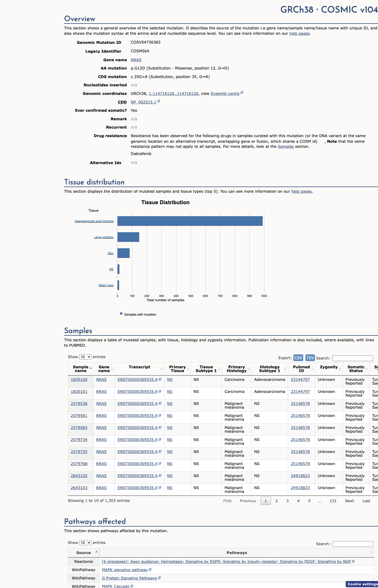Click external link icon on sample 2643103 transcript
The width and height of the screenshot is (378, 588).
[160, 488]
